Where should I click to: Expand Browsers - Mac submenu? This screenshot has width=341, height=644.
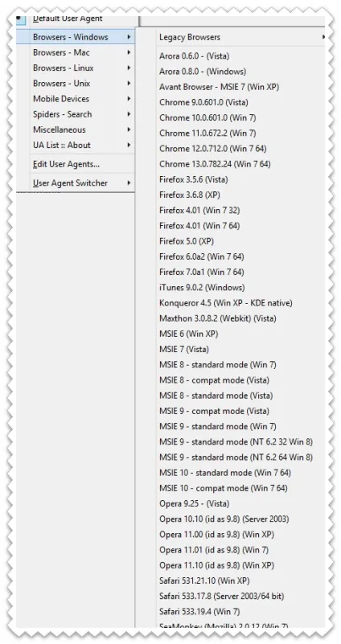point(76,52)
